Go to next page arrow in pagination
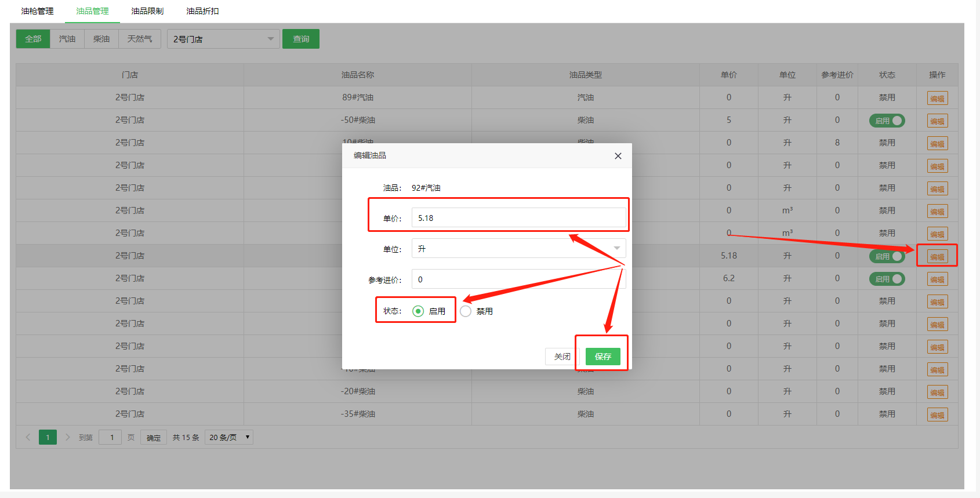The image size is (980, 498). pos(67,437)
